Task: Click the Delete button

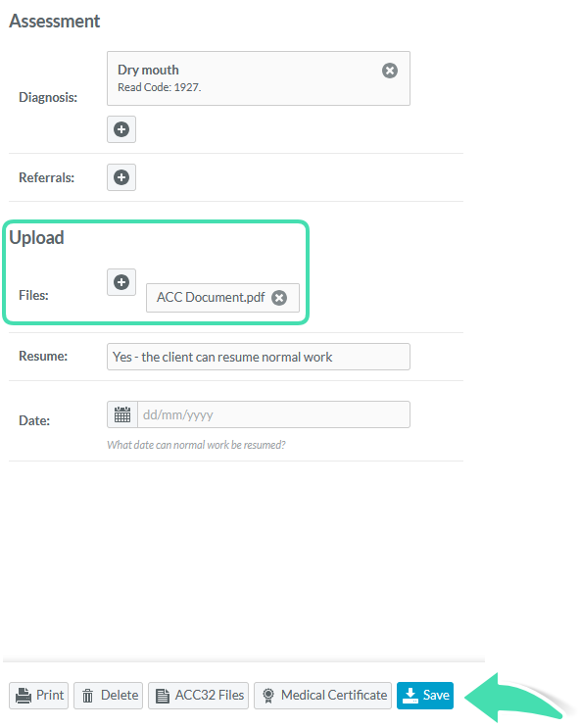Action: (108, 696)
